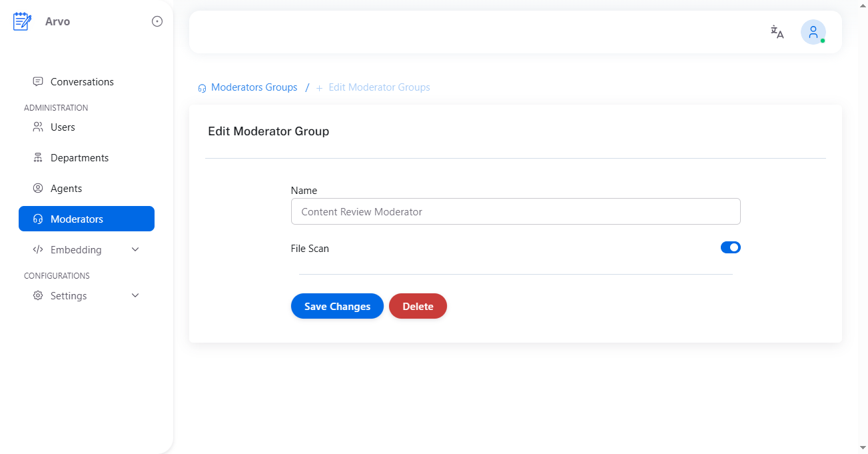Open the Settings dropdown chevron
Image resolution: width=868 pixels, height=454 pixels.
pyautogui.click(x=135, y=295)
